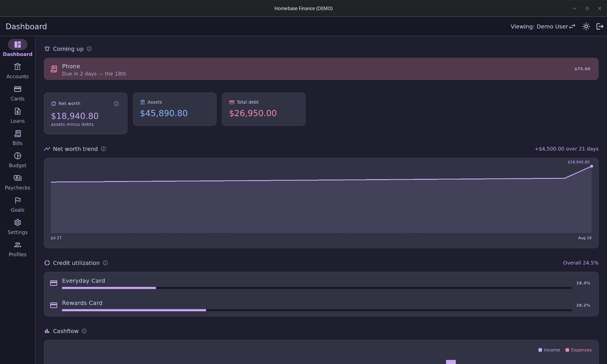Open the Accounts bank icon in sidebar
The image size is (607, 364).
point(18,67)
